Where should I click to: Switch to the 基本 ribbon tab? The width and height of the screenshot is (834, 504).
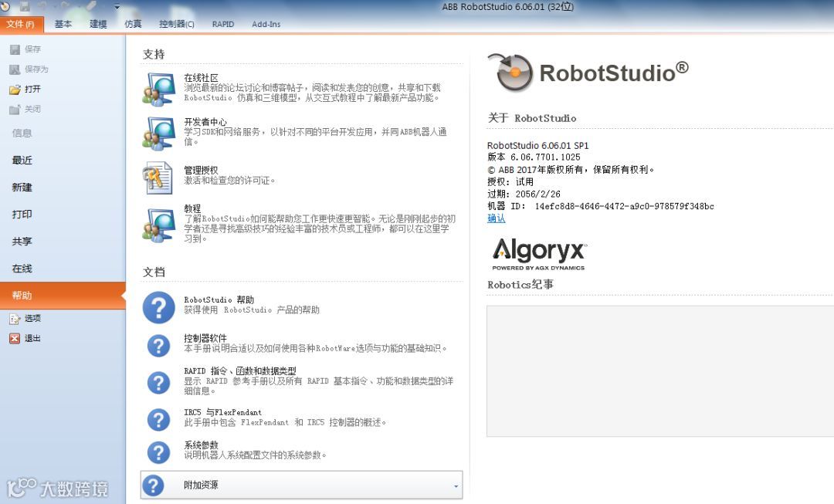click(63, 25)
